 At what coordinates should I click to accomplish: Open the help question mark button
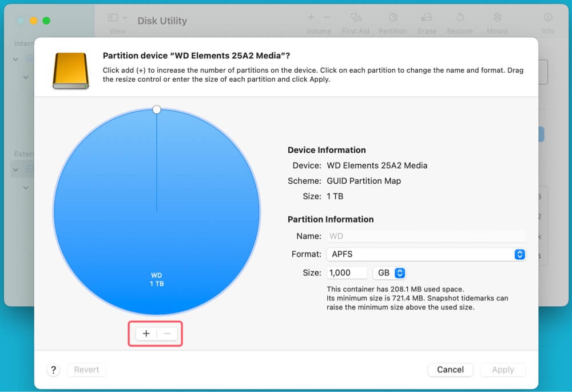pos(53,370)
